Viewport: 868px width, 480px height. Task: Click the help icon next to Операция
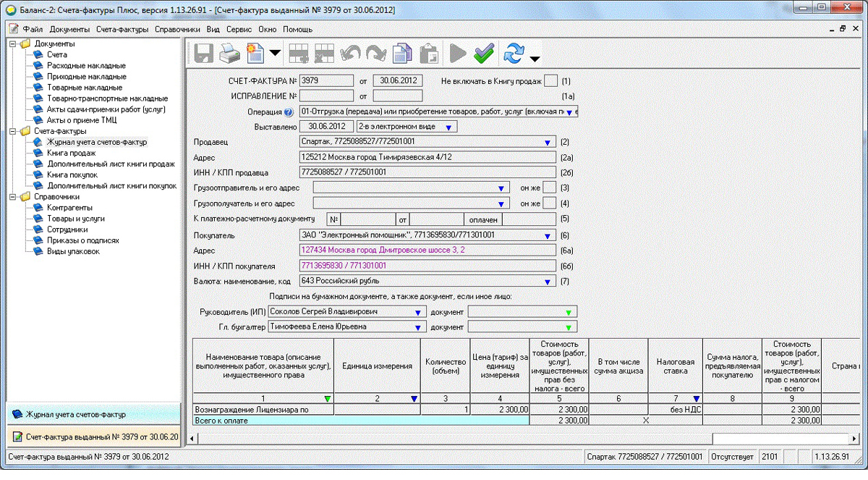pyautogui.click(x=289, y=112)
